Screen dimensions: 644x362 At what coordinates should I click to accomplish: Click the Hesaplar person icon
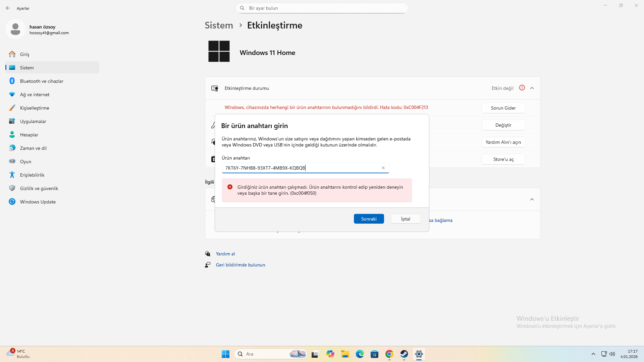(x=12, y=134)
